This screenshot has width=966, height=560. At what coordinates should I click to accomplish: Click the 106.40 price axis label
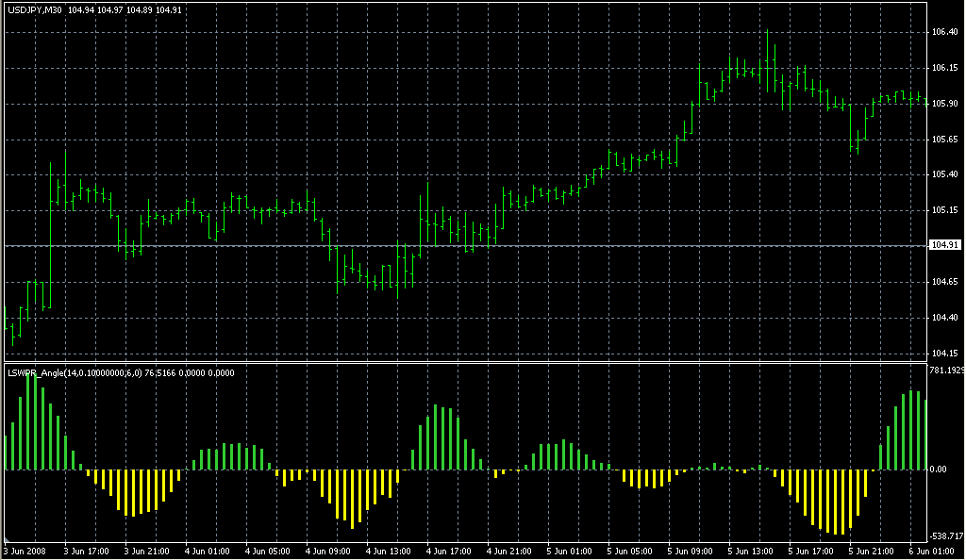click(944, 32)
